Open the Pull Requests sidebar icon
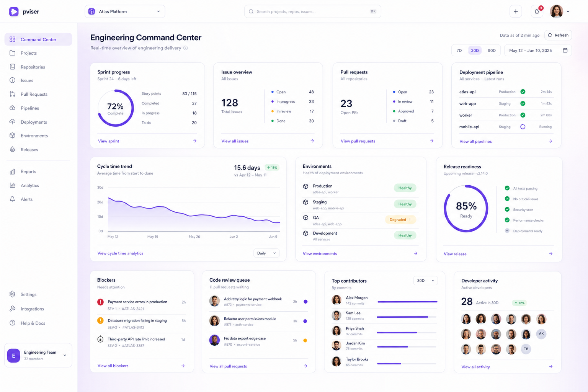This screenshot has width=588, height=392. click(12, 94)
